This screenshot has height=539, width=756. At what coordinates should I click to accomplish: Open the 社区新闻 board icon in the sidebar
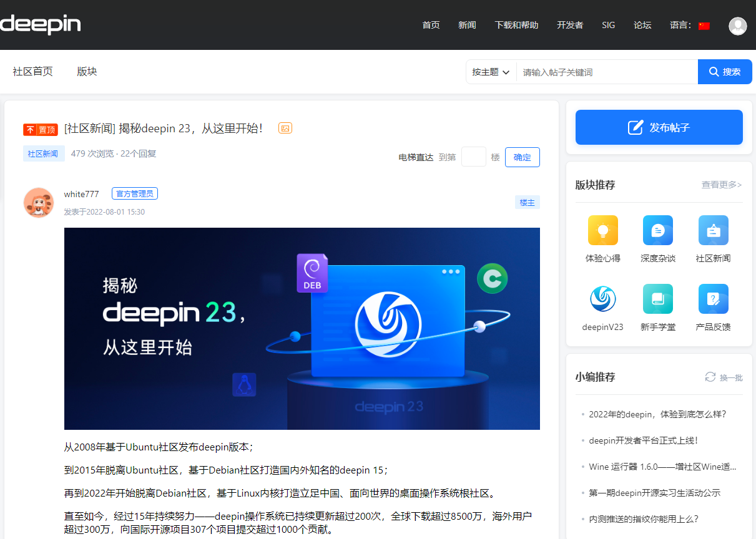pos(714,230)
